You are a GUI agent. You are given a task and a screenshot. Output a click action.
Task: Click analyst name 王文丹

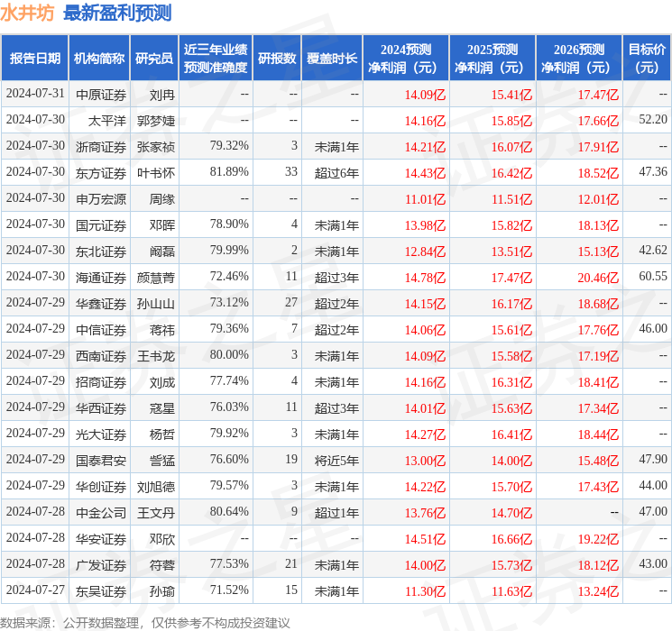click(156, 513)
